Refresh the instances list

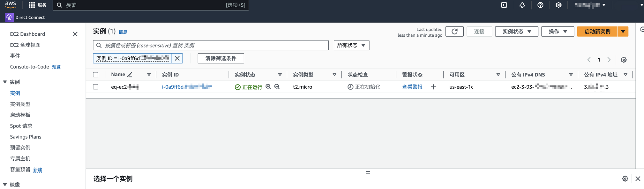pos(454,32)
